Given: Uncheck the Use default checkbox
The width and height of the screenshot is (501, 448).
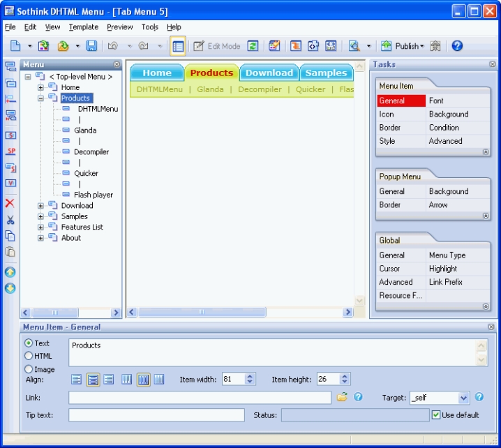Looking at the screenshot, I should [x=436, y=415].
